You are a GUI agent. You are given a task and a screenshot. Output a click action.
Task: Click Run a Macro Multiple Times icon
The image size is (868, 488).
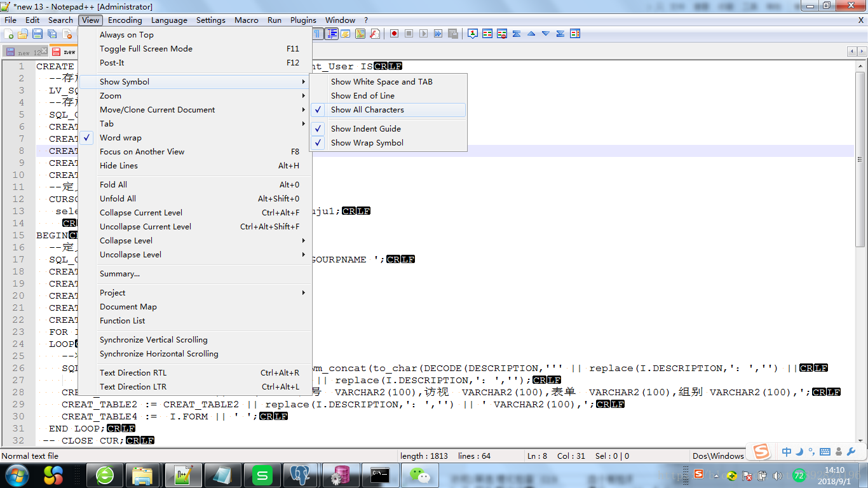click(x=438, y=34)
